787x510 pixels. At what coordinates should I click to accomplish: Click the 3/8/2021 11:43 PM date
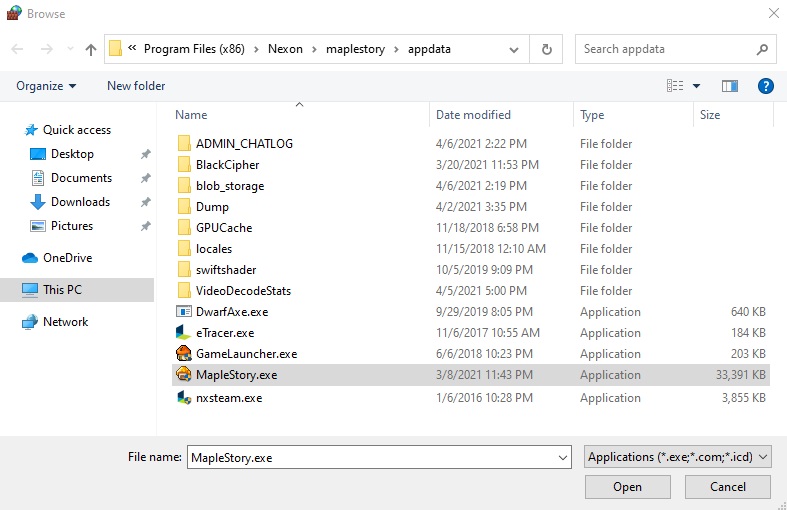[484, 375]
